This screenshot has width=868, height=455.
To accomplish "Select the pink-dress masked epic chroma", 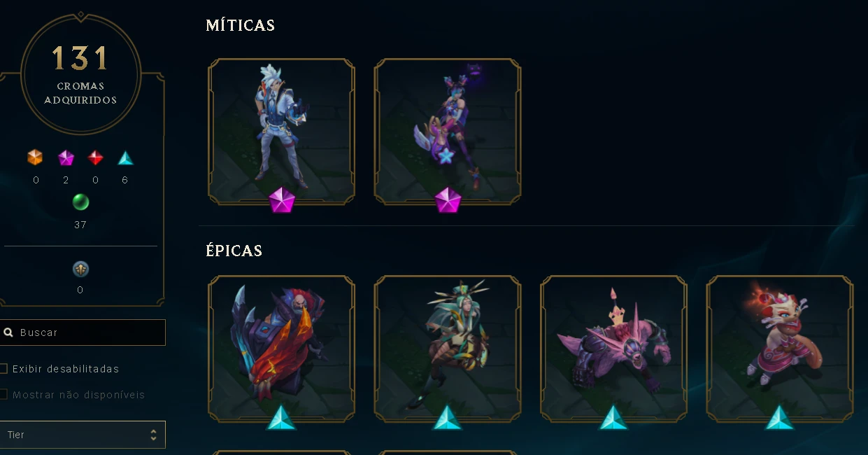I will click(x=780, y=349).
